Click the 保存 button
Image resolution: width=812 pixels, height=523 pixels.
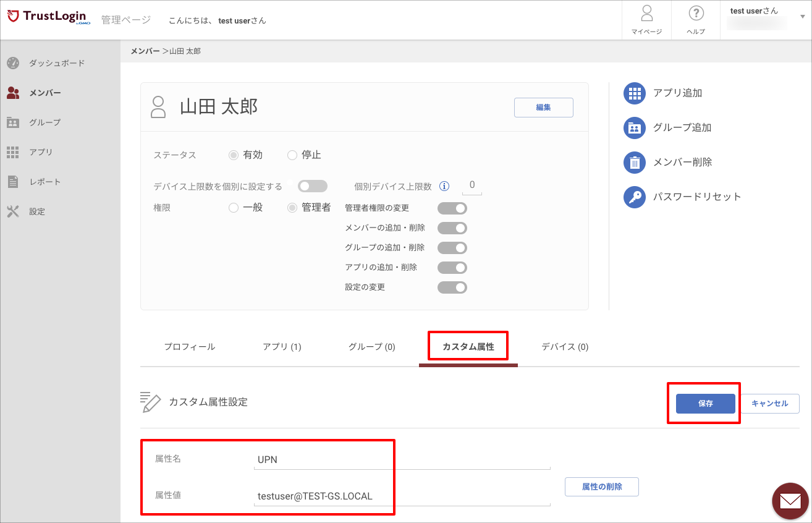pyautogui.click(x=706, y=404)
